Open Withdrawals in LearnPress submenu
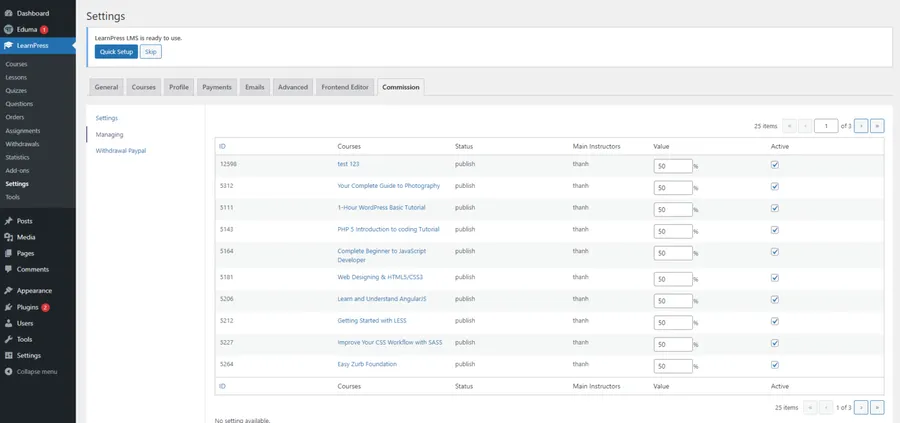This screenshot has height=423, width=900. point(22,144)
